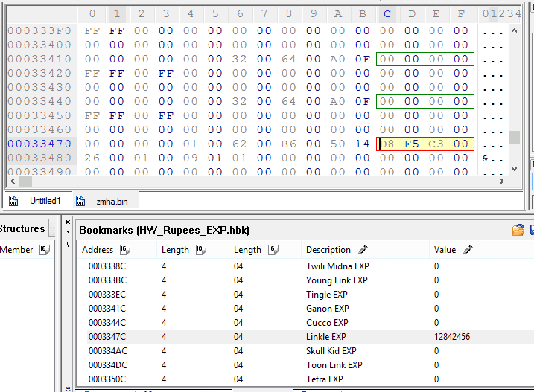Viewport: 534px width, 392px height.
Task: Toggle decimal format icon on first Length column
Action: tap(200, 250)
